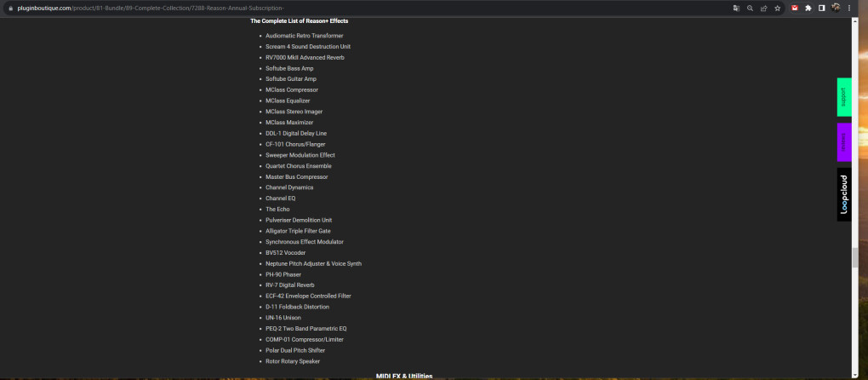This screenshot has height=380, width=868.
Task: Open the green support side tab
Action: (844, 97)
